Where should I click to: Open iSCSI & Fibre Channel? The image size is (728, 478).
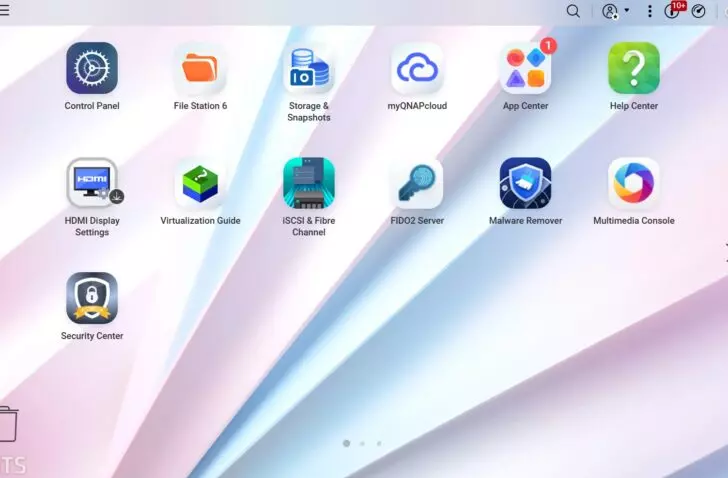coord(309,183)
